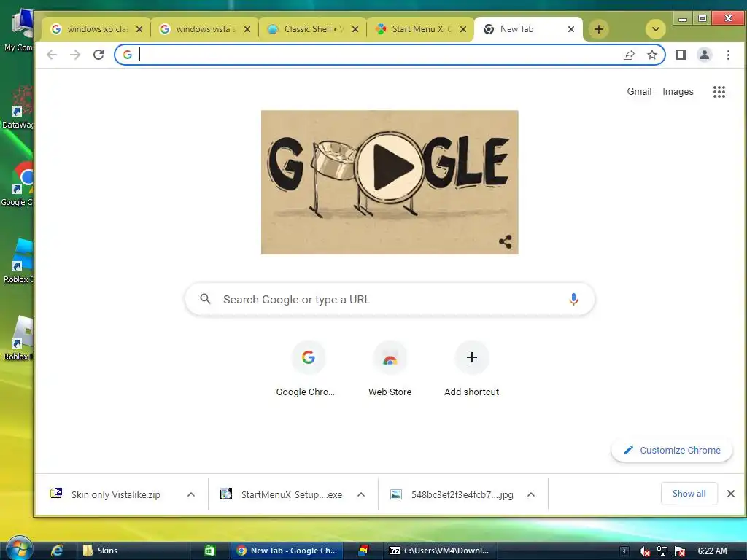Viewport: 747px width, 560px height.
Task: Open the Action Center flag tray icon
Action: pos(680,551)
